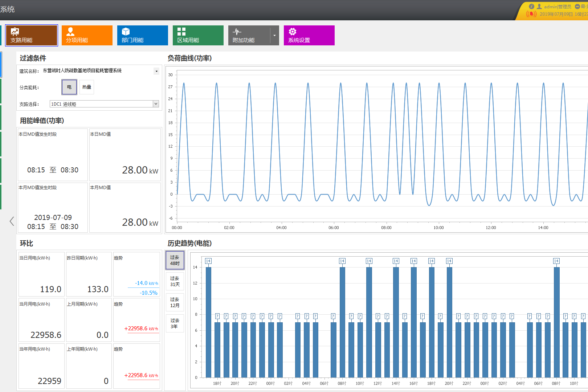588x392 pixels.
Task: Click the -10.5% trend value
Action: pyautogui.click(x=149, y=293)
